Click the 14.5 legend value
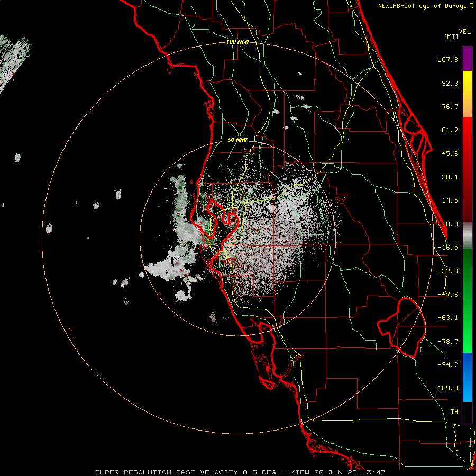476x476 pixels. [450, 200]
